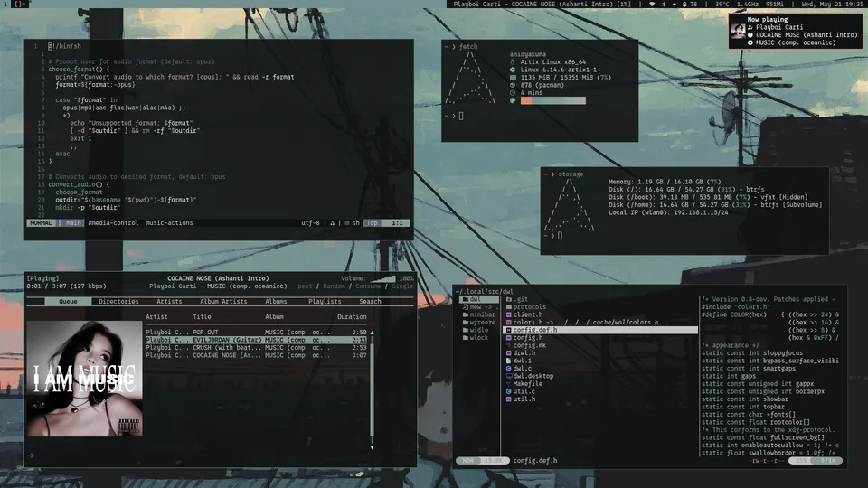Viewport: 868px width, 488px height.
Task: Open the Search tab in the music player
Action: point(370,302)
